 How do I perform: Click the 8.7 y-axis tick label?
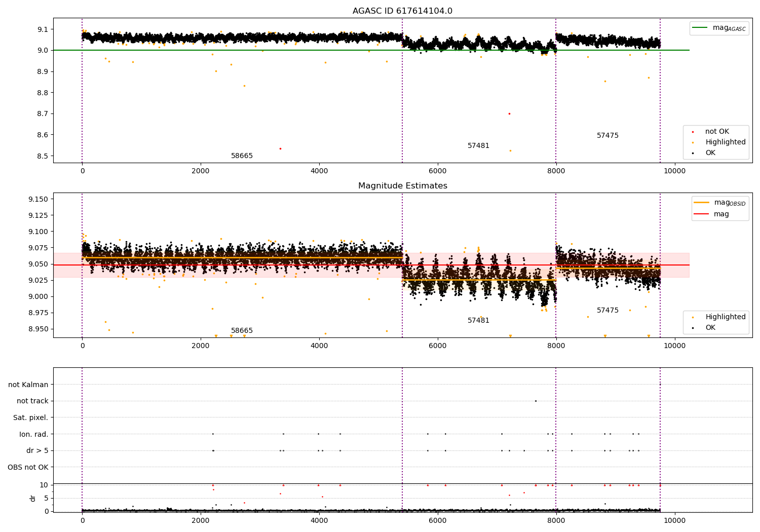tap(43, 113)
